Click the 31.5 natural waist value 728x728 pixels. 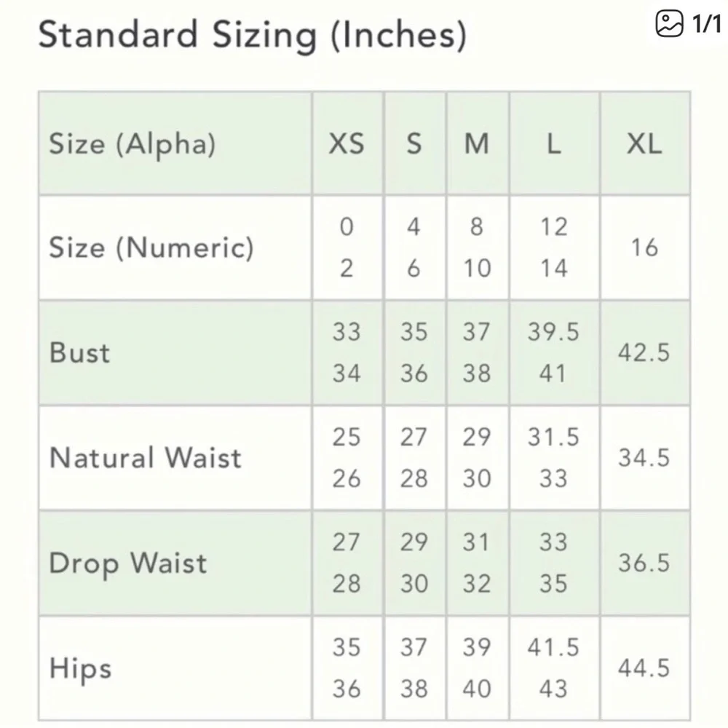(x=553, y=437)
